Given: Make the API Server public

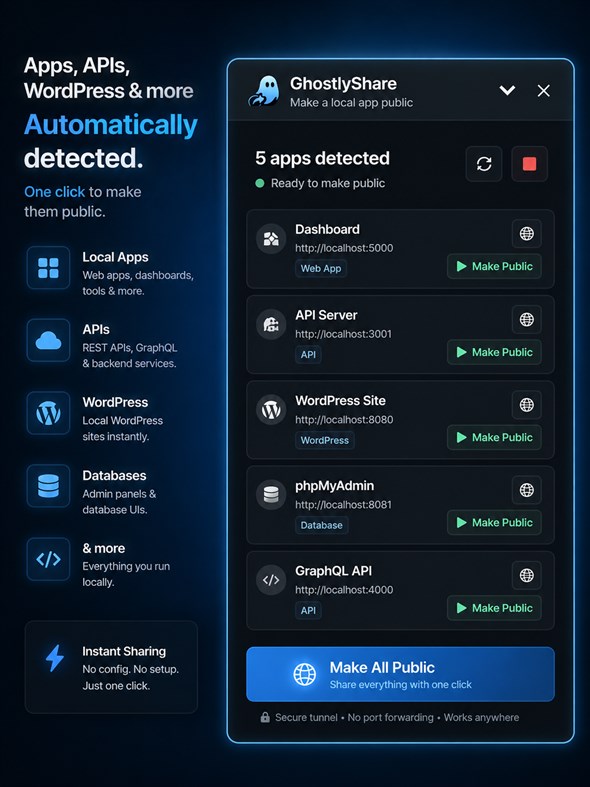Looking at the screenshot, I should [494, 352].
